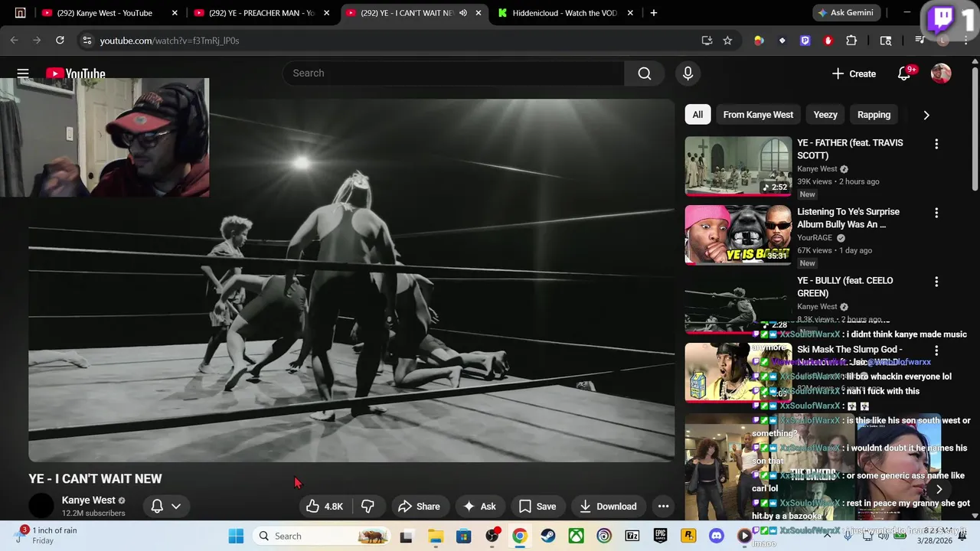This screenshot has width=980, height=551.
Task: Go back with the browser back arrow
Action: pos(14,41)
